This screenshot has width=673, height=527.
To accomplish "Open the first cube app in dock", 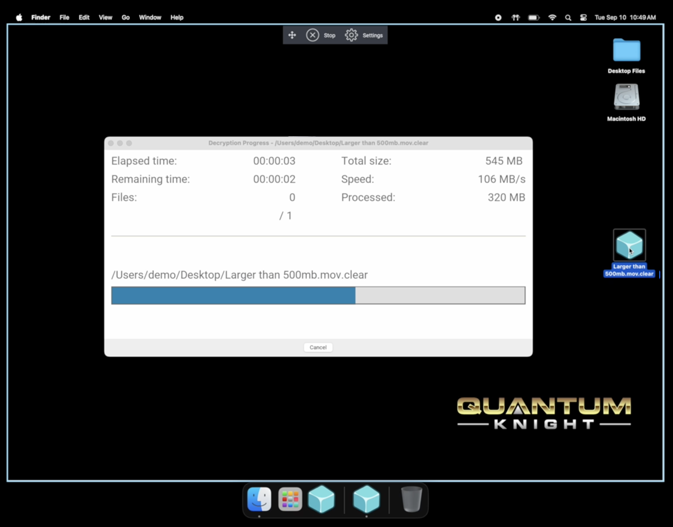I will click(321, 499).
